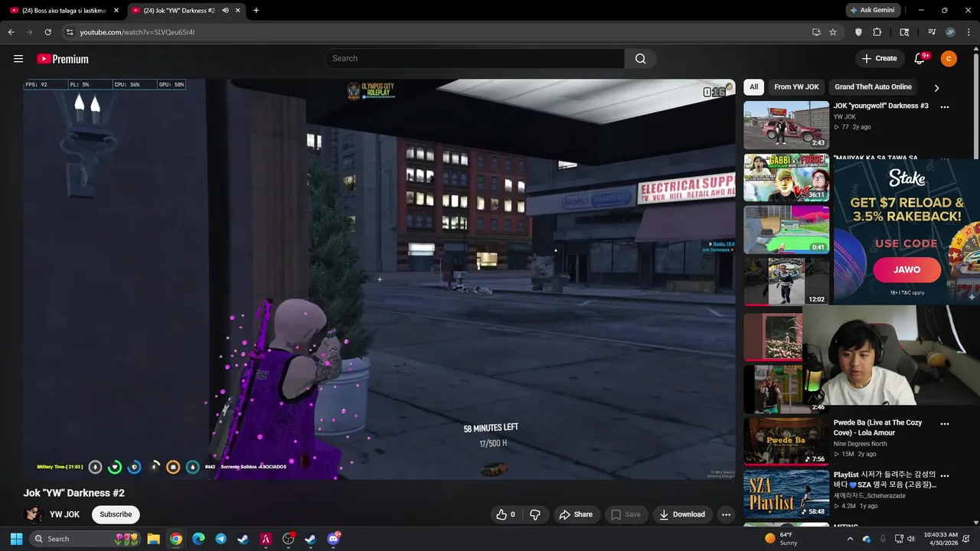This screenshot has height=551, width=980.
Task: Open YW JOK channel name link
Action: click(64, 514)
